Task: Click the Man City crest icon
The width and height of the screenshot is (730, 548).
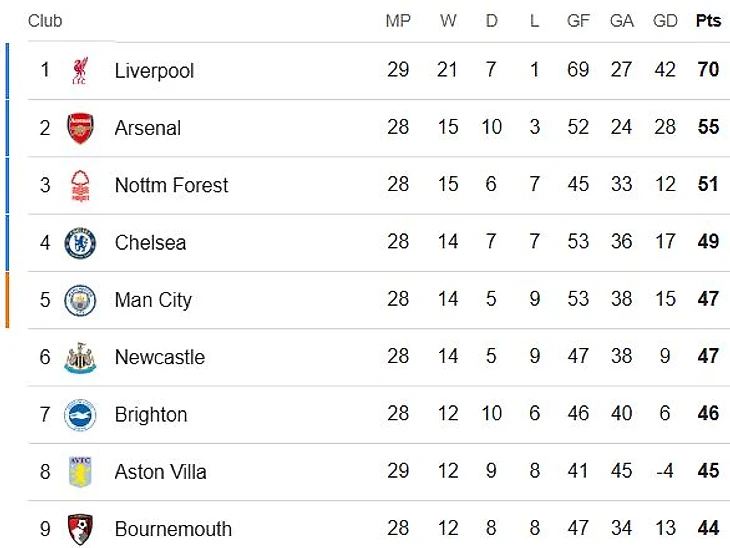Action: (x=80, y=300)
